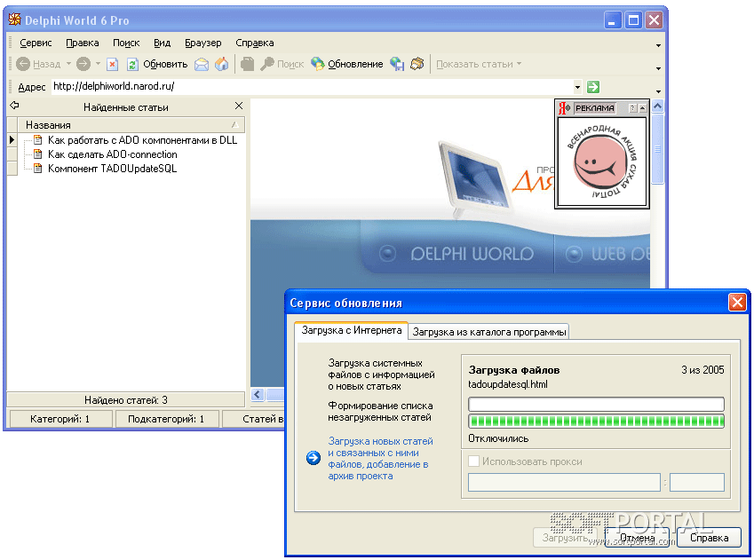
Task: Switch to Загрузка с Интернета tab
Action: coord(352,331)
